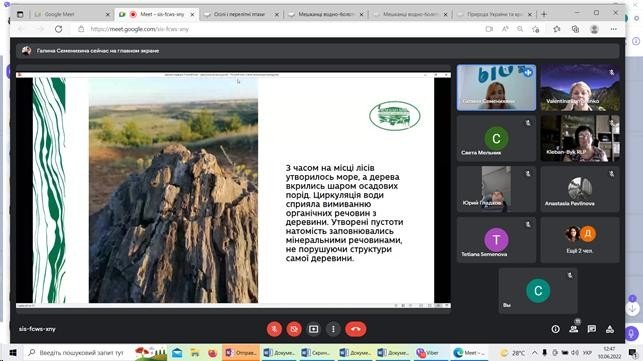Unmute the microphone in Meet controls
Image resolution: width=643 pixels, height=361 pixels.
tap(274, 329)
